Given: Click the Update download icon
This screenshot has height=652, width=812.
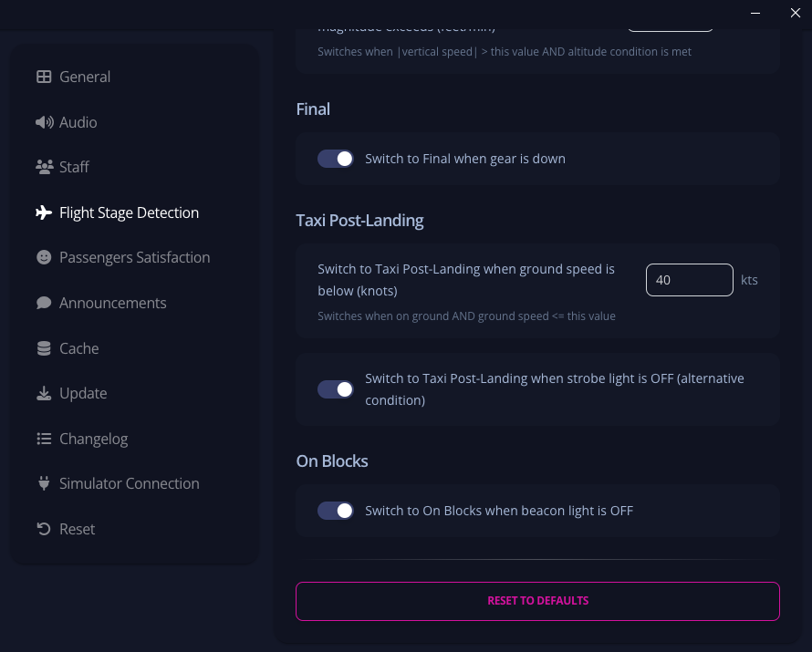Looking at the screenshot, I should 44,393.
